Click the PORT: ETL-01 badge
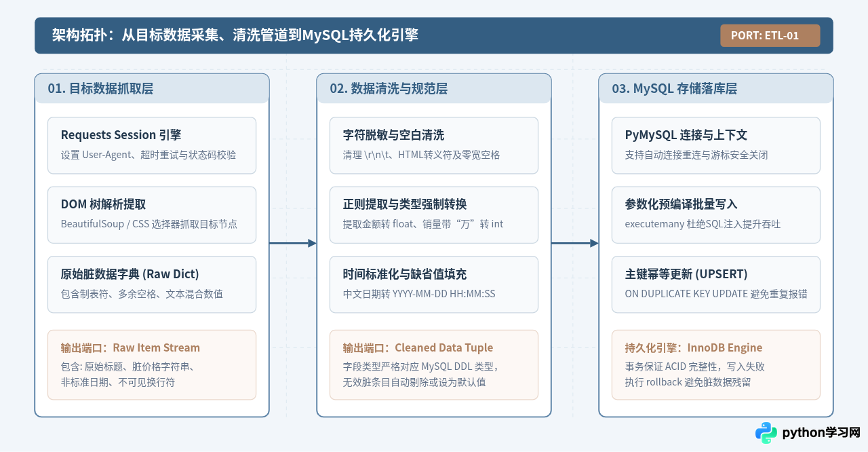This screenshot has height=452, width=868. click(770, 35)
